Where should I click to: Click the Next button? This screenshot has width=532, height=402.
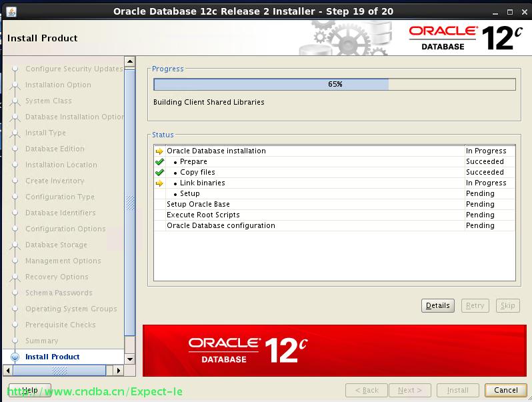(x=410, y=390)
